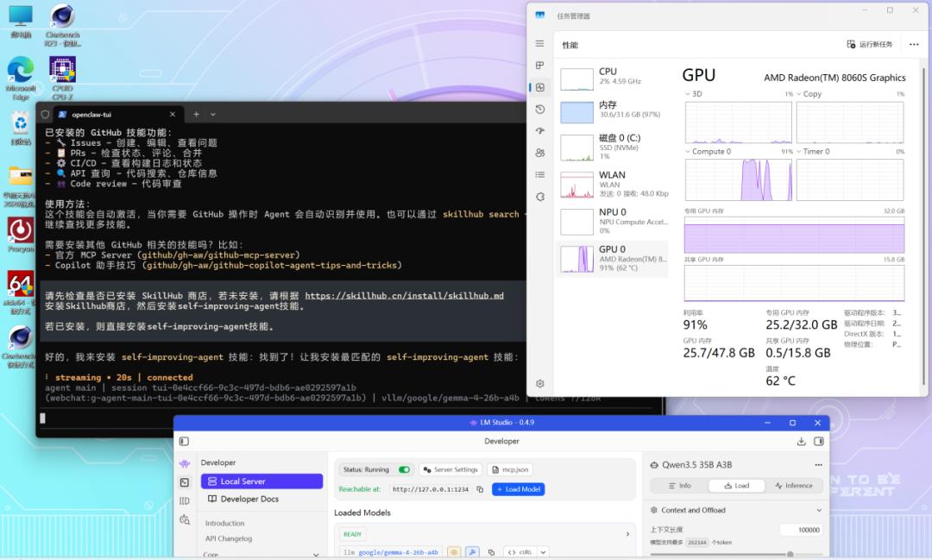Screen dimensions: 932x560
Task: Switch to the Info tab for Qwen3.5
Action: tap(680, 486)
